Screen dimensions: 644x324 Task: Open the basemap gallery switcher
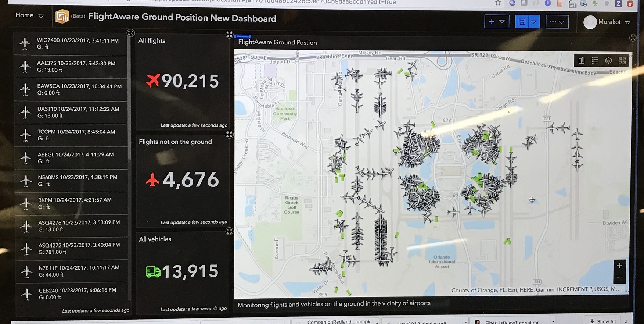[622, 61]
